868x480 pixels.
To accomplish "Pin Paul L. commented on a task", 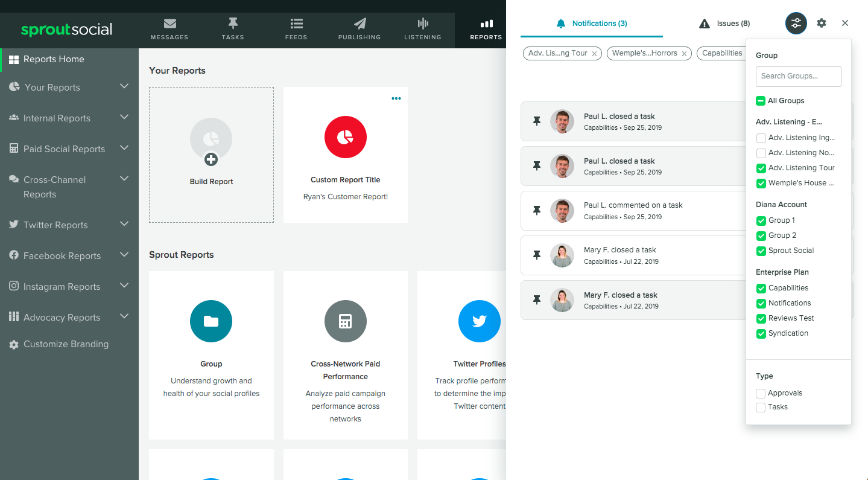I will [x=537, y=211].
